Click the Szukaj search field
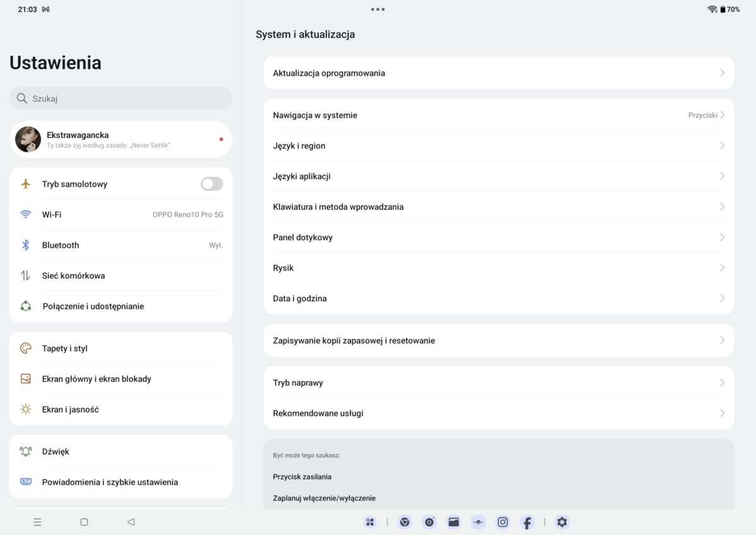Viewport: 756px width, 535px height. click(x=120, y=98)
